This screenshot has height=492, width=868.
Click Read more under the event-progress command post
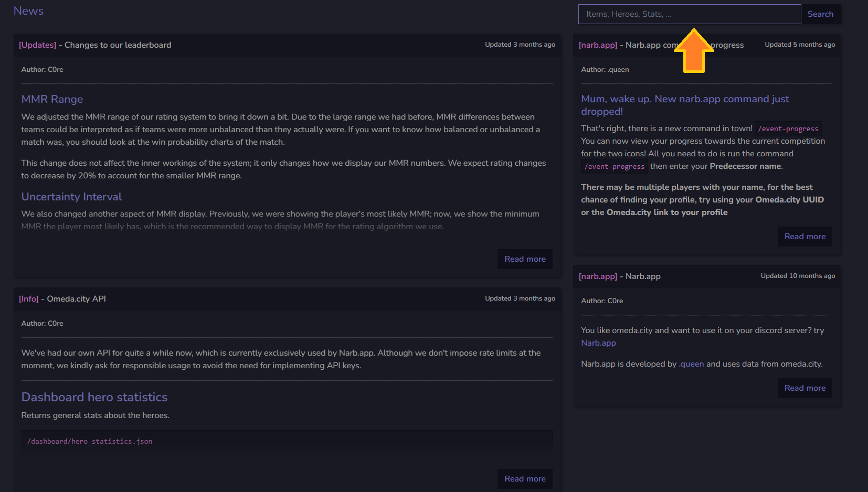pos(805,237)
